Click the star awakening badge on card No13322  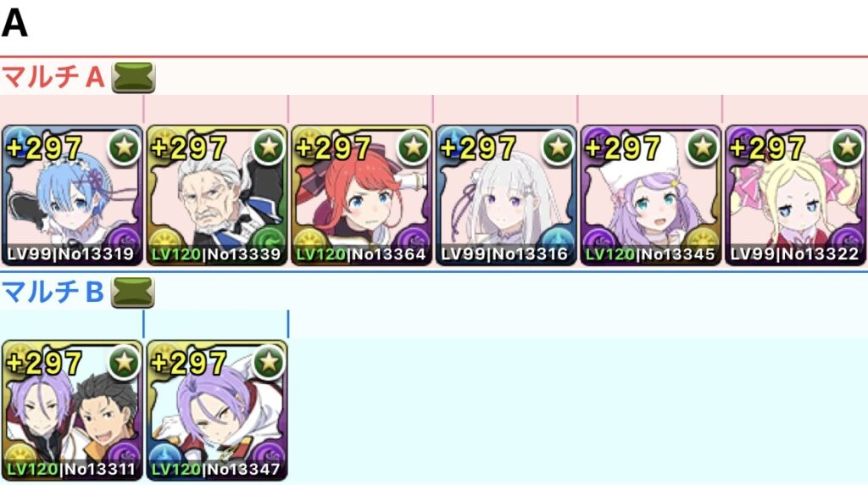tap(848, 148)
